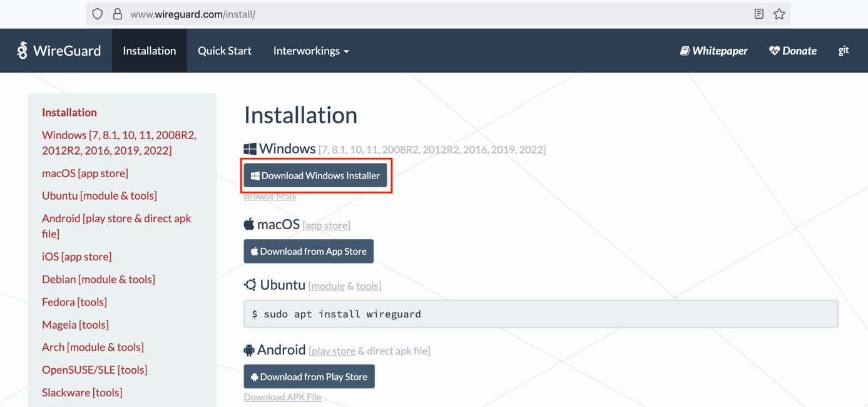Select the Installation nav tab
The image size is (868, 407).
tap(150, 51)
